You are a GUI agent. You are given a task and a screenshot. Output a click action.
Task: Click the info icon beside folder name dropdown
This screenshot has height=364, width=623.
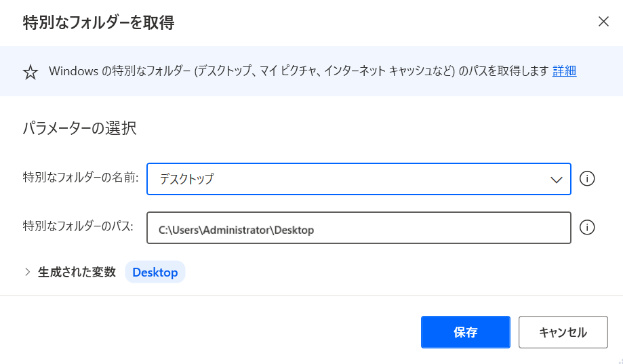click(587, 179)
